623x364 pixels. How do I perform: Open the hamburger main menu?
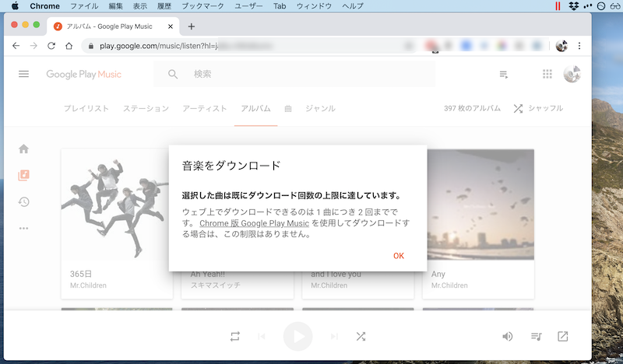coord(23,75)
